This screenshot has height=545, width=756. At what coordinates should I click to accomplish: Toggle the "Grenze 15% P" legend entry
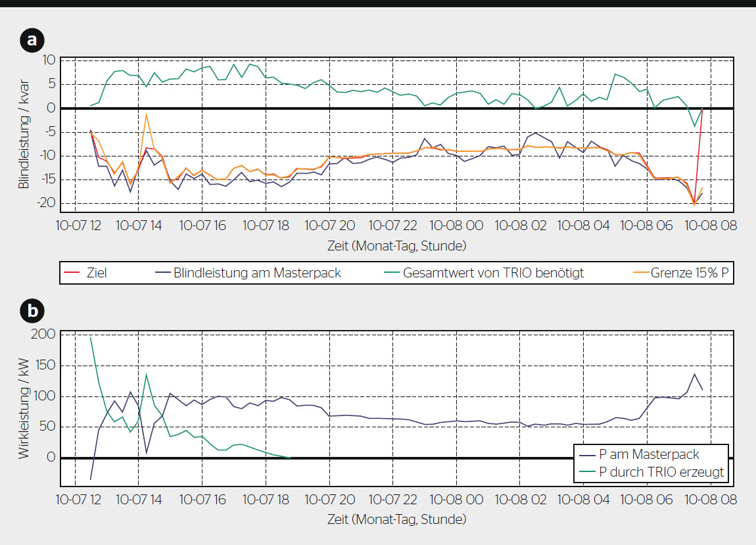pyautogui.click(x=690, y=273)
